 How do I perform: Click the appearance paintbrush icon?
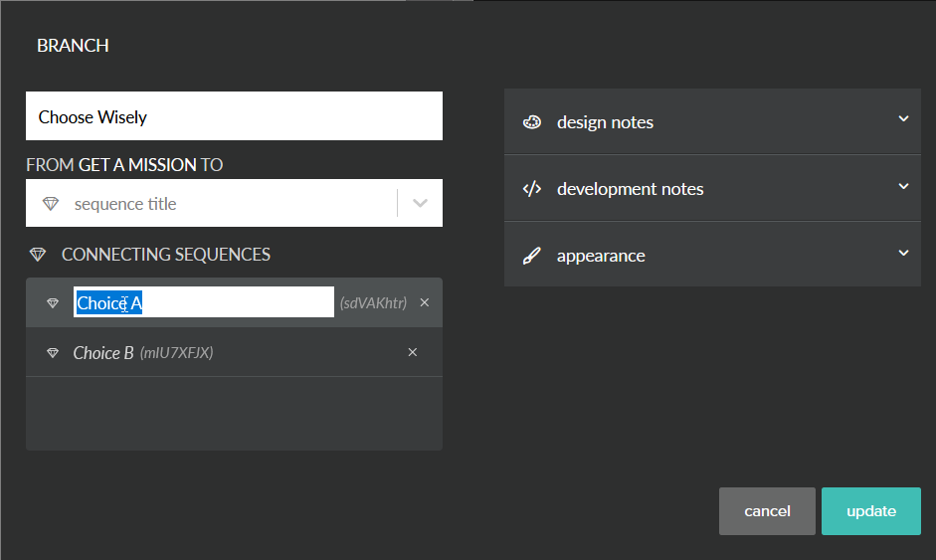pos(532,256)
